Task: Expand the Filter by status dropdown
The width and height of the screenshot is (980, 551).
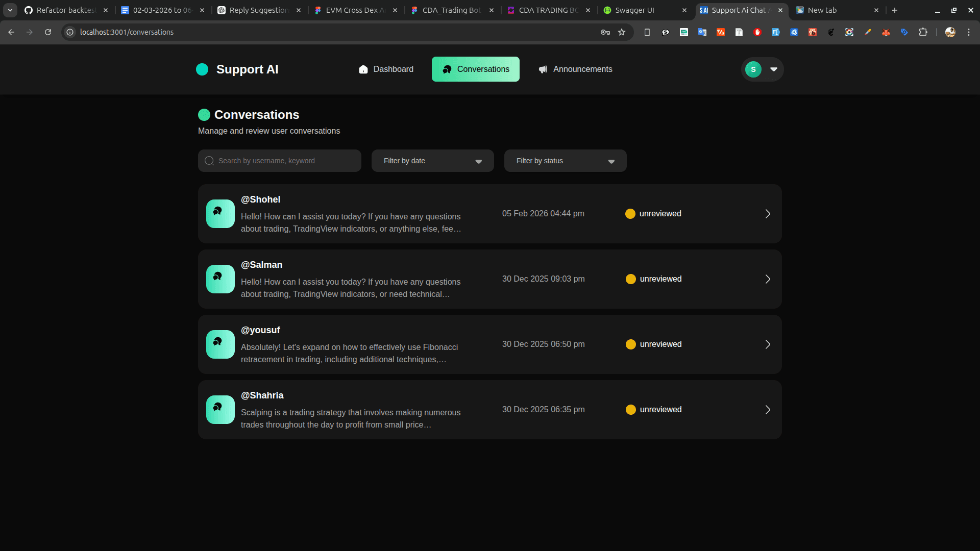Action: [565, 161]
